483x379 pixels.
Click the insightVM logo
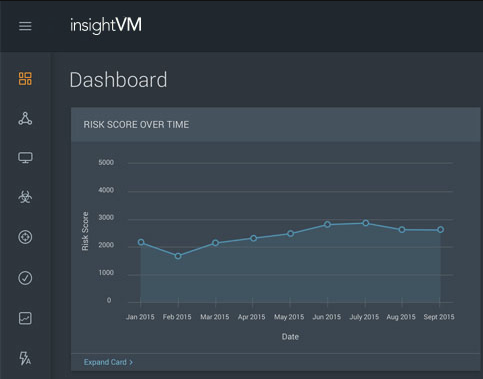tap(106, 26)
